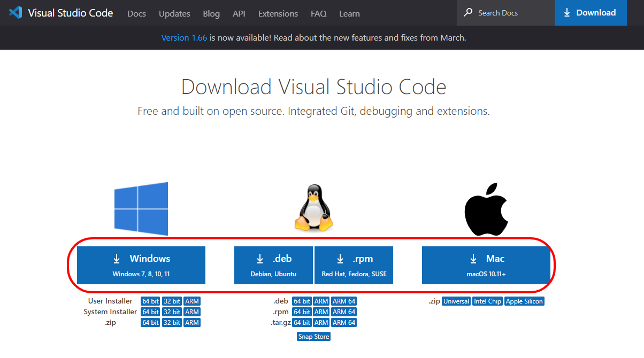This screenshot has width=644, height=358.
Task: Download the Mac macOS 10.11+ build
Action: 486,265
